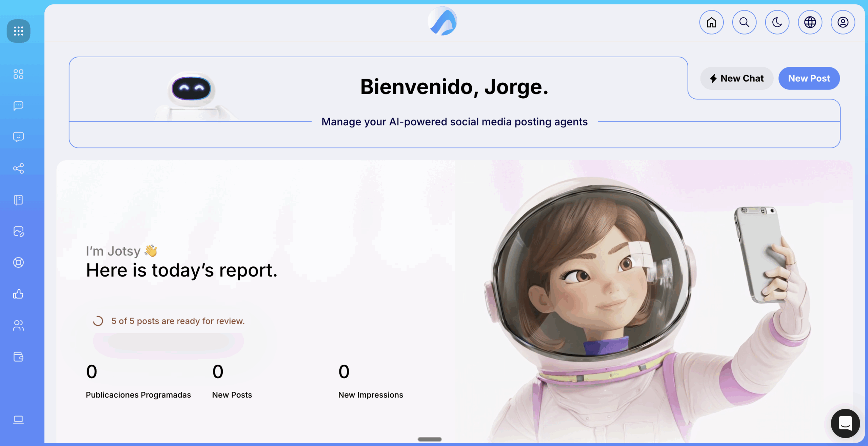Screen dimensions: 868x446
Task: Click the New Chat button
Action: point(736,78)
